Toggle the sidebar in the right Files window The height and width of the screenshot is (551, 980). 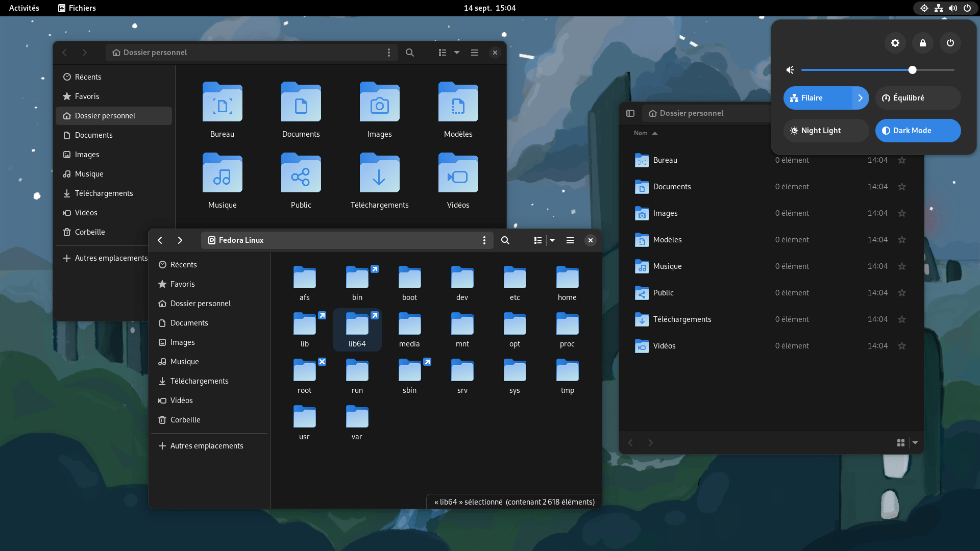point(631,113)
